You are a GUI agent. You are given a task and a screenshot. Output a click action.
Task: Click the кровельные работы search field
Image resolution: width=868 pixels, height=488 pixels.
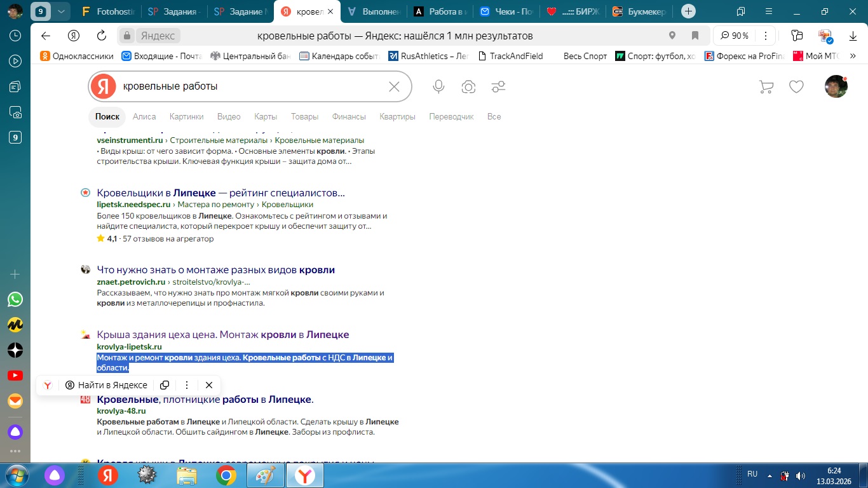[251, 86]
